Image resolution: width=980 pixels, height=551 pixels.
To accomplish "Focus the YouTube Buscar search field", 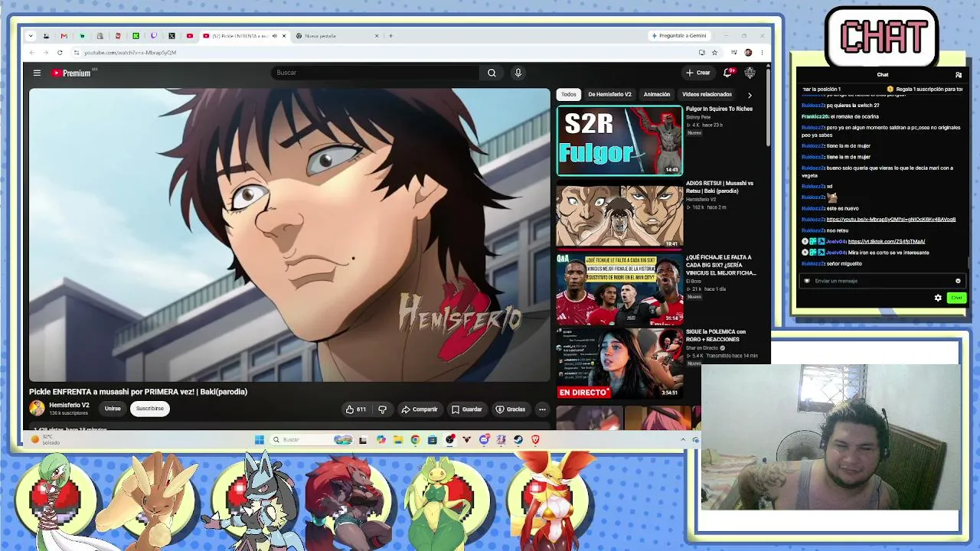I will pyautogui.click(x=374, y=73).
